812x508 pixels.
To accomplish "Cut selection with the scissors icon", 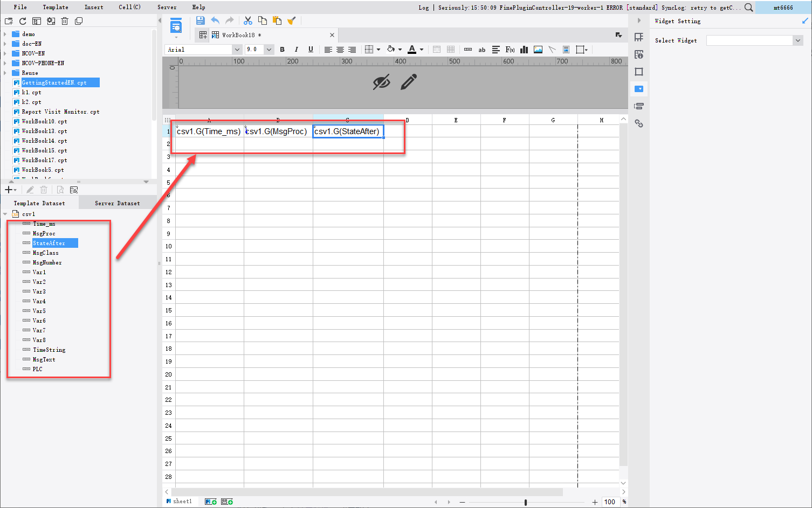I will (x=248, y=20).
